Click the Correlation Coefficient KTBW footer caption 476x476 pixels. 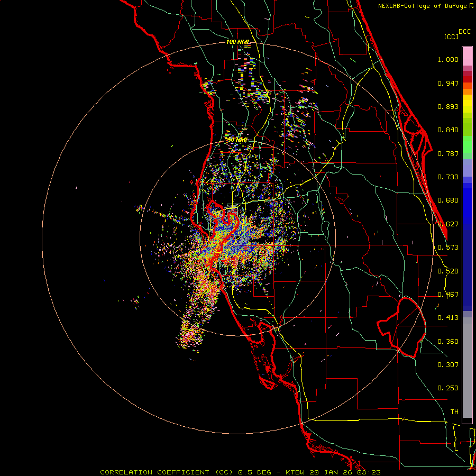[240, 472]
